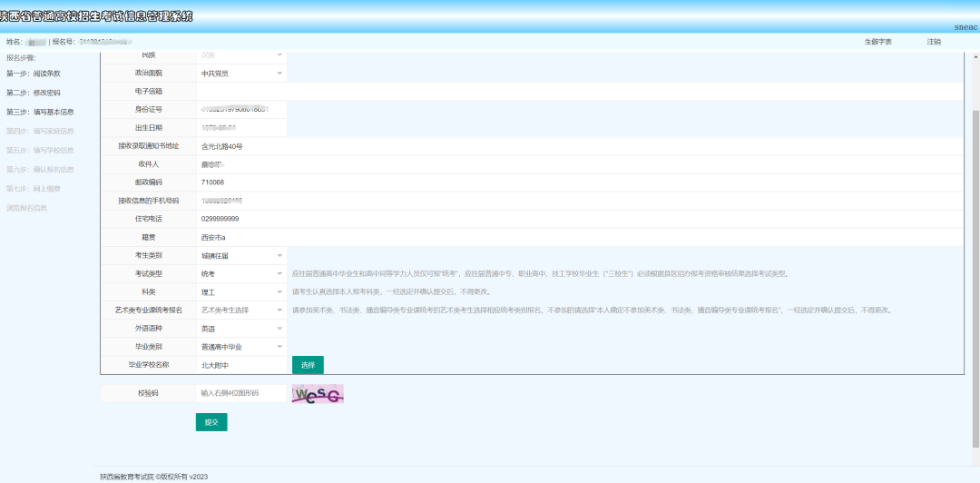Screen dimensions: 980x483
Task: Click the 注销 logout link
Action: (934, 42)
